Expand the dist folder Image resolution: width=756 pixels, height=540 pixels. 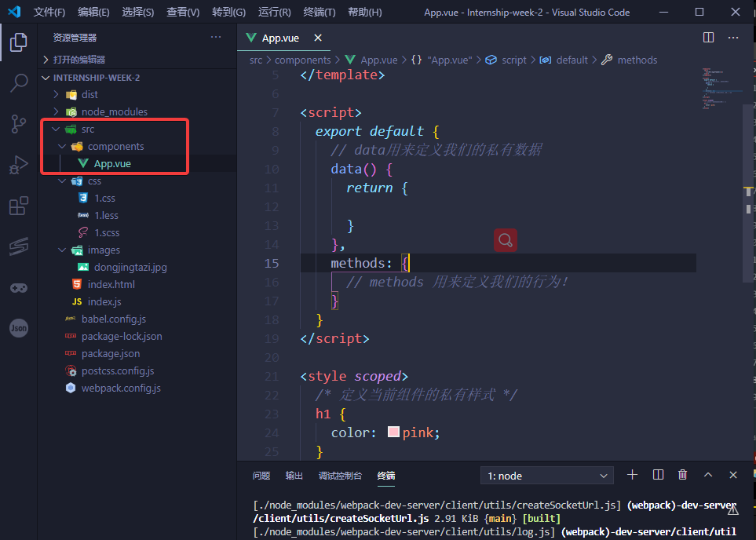[137, 94]
